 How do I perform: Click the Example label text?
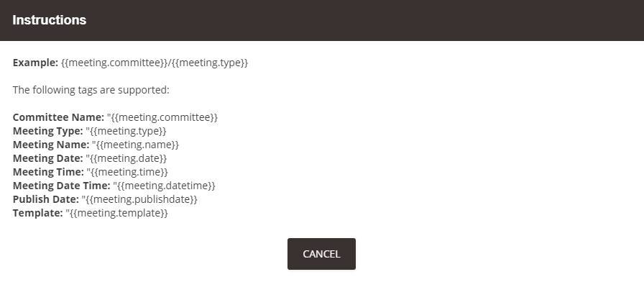(35, 63)
